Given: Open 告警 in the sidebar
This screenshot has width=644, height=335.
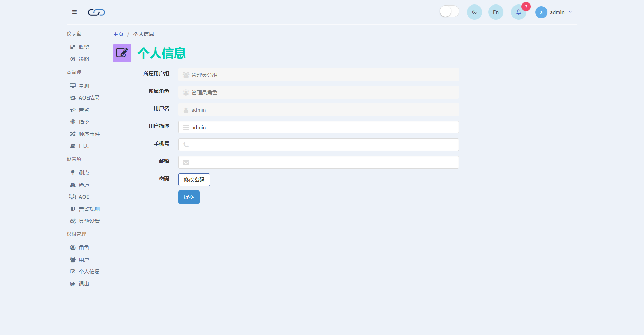Looking at the screenshot, I should (84, 110).
